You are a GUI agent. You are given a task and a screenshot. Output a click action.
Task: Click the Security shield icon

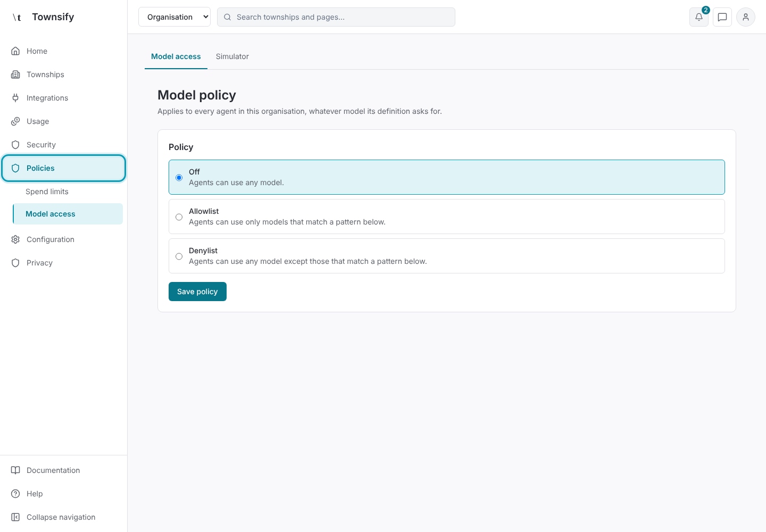[x=15, y=145]
